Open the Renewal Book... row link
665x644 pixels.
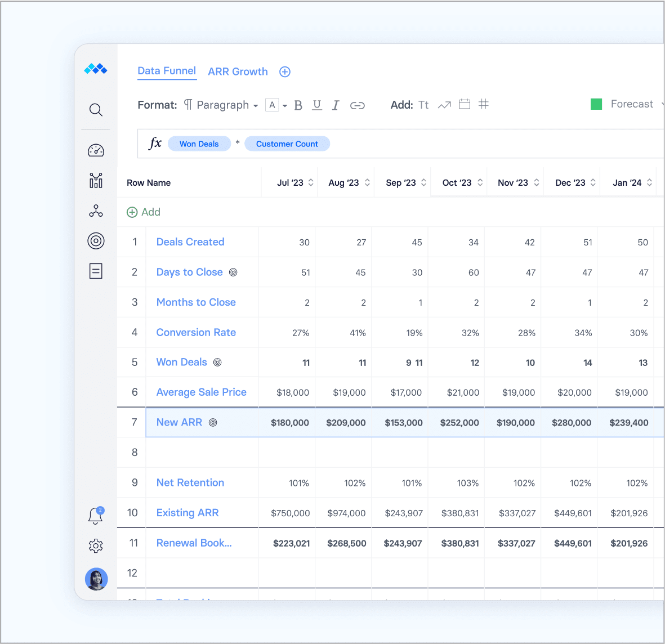click(194, 543)
